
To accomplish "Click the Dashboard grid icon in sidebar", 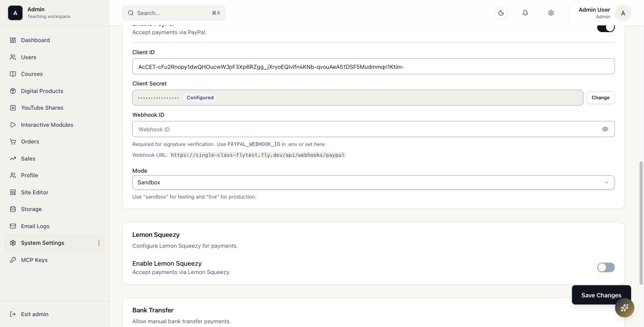I will pos(13,40).
